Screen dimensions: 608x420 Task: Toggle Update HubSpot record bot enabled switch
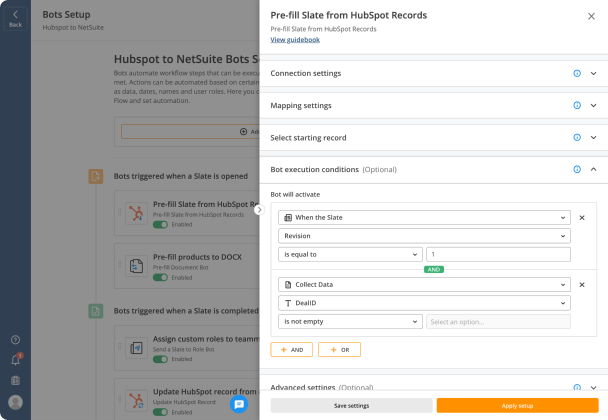pos(160,412)
